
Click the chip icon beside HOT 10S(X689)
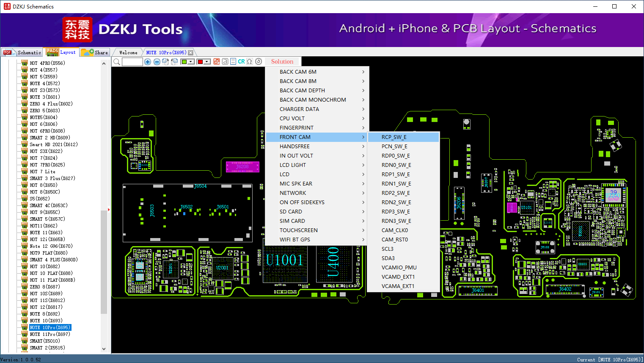coord(25,294)
